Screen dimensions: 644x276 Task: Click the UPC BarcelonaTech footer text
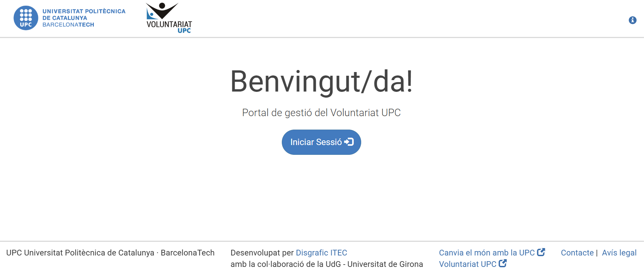tap(110, 253)
